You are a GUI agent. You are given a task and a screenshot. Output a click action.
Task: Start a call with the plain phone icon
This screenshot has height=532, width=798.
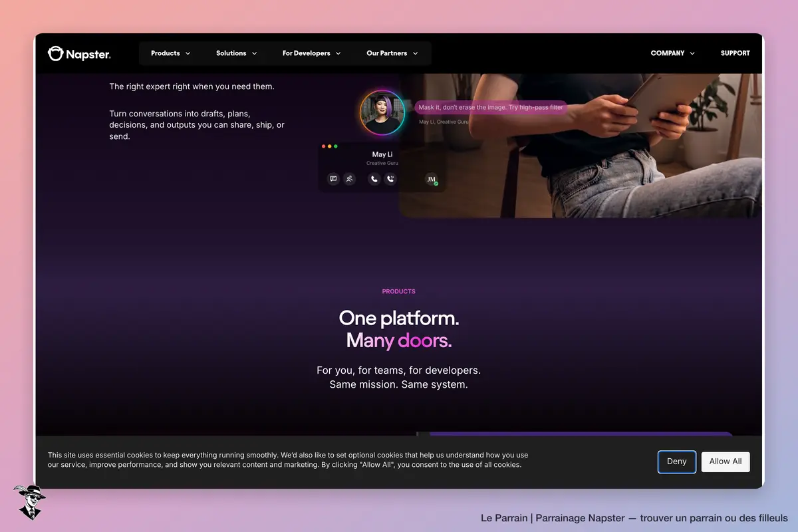point(374,179)
